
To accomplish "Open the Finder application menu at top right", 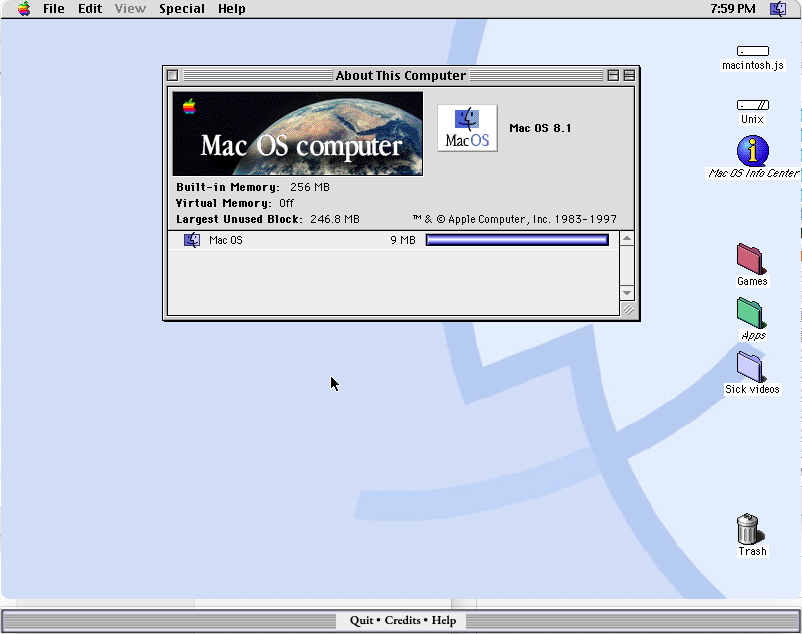I will [778, 9].
